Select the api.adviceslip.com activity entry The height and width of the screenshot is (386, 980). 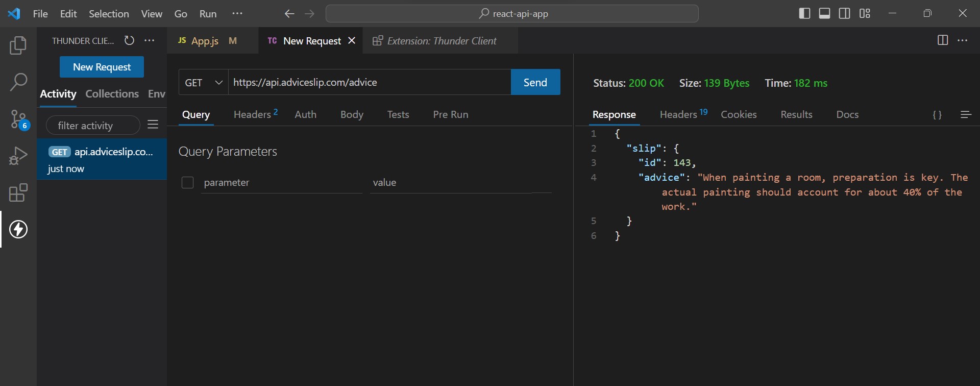point(102,159)
